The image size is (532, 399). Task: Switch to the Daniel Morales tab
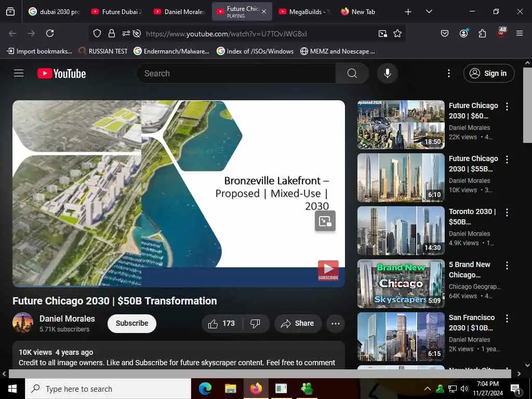179,12
